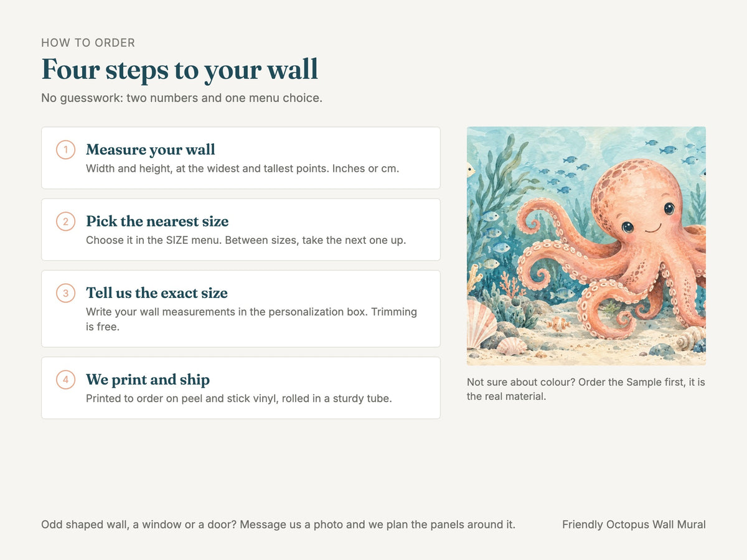The image size is (747, 560).
Task: Click the peel and stick vinyl description
Action: coord(239,398)
